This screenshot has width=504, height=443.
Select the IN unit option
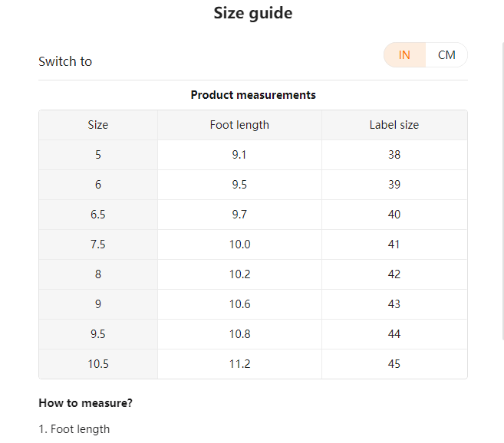point(404,55)
